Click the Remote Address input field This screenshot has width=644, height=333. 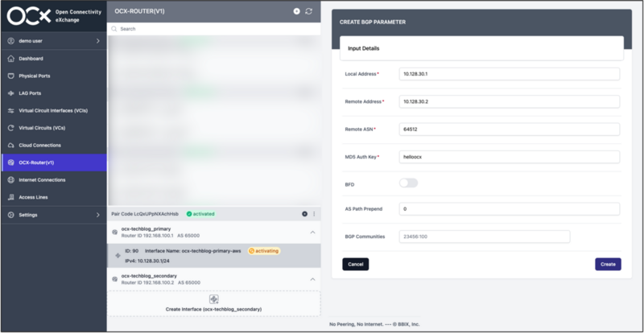pos(510,101)
